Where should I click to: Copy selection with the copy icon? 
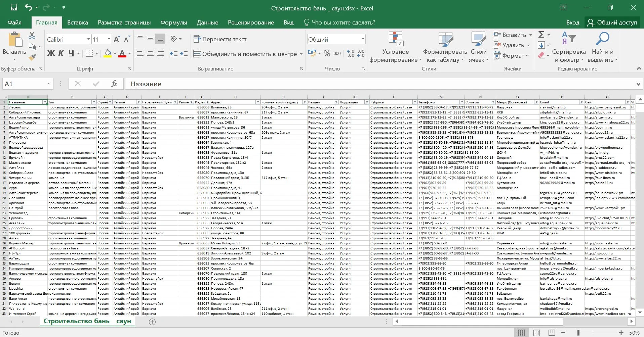32,46
